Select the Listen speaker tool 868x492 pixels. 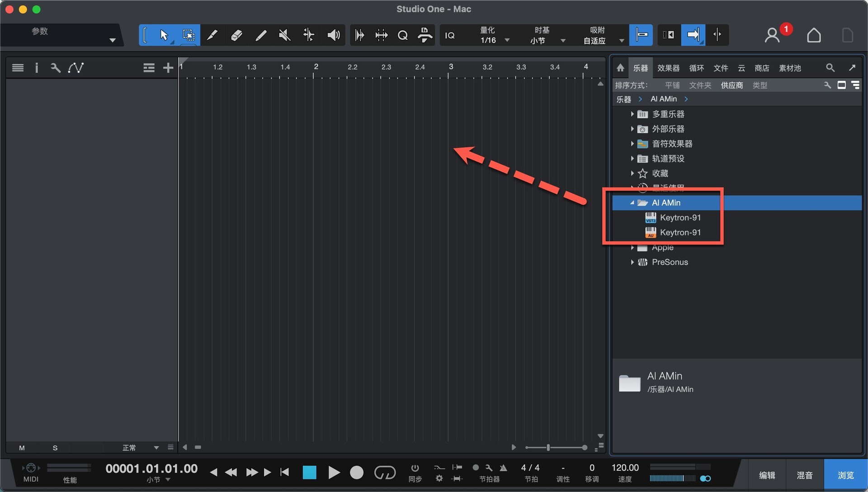click(333, 35)
